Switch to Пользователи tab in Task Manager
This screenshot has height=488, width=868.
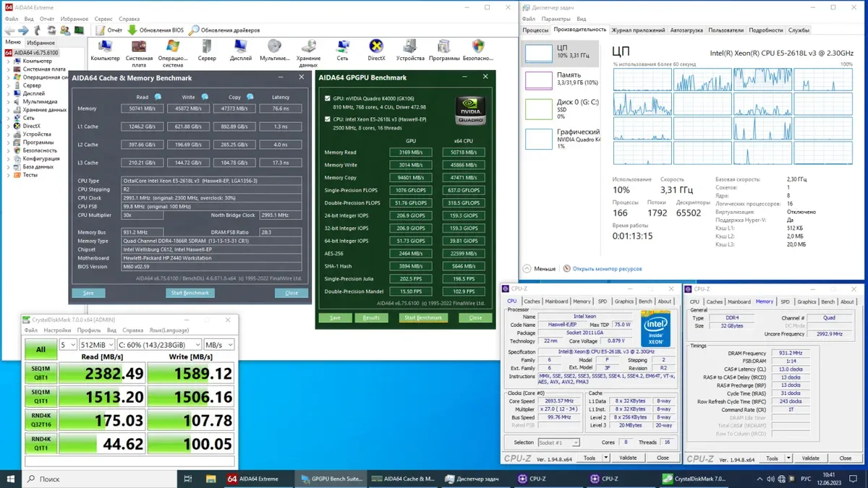tap(726, 30)
